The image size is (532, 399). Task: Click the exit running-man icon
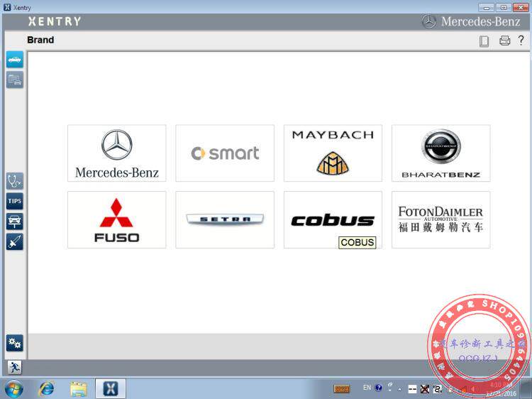[x=15, y=368]
